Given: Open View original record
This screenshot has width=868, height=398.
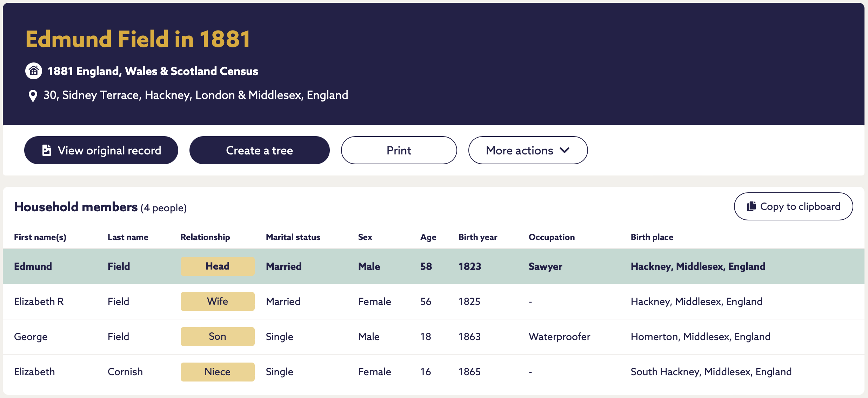Looking at the screenshot, I should (x=101, y=150).
